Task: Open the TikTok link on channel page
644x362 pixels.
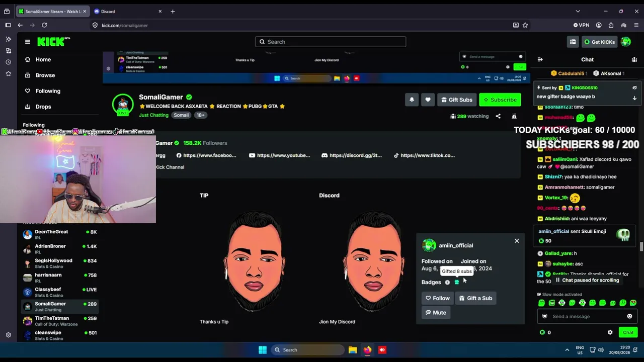Action: click(424, 155)
